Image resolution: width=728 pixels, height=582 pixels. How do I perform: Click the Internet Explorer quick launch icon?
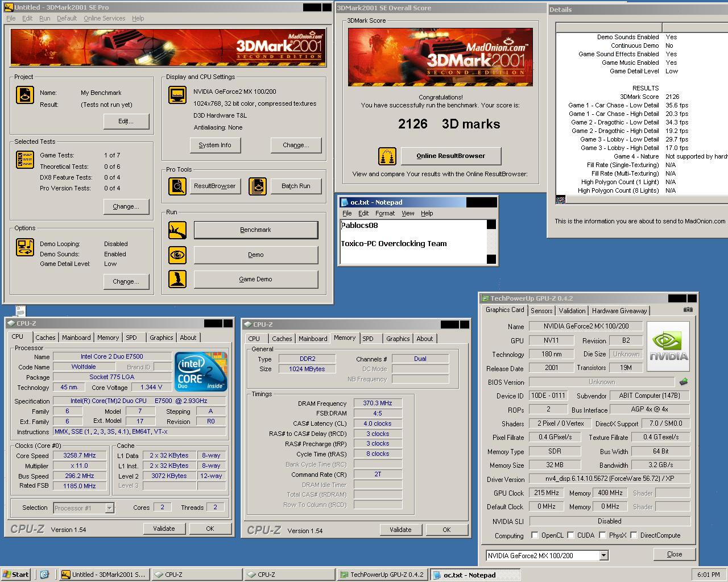(x=44, y=575)
